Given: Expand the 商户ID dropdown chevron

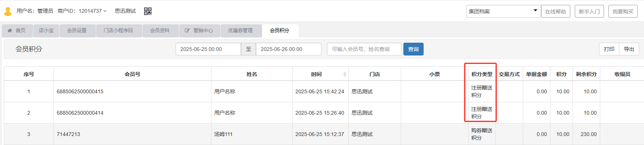Looking at the screenshot, I should (105, 11).
